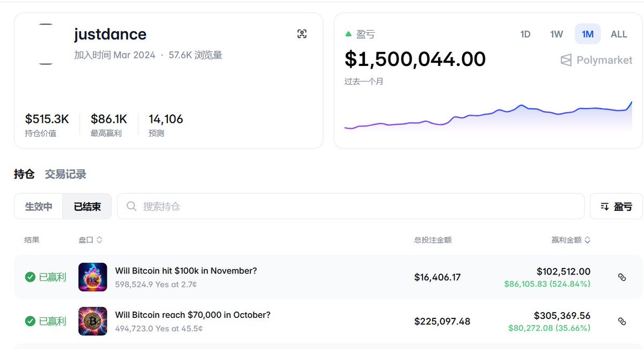Sort by the 盘口 column arrows

coord(99,240)
